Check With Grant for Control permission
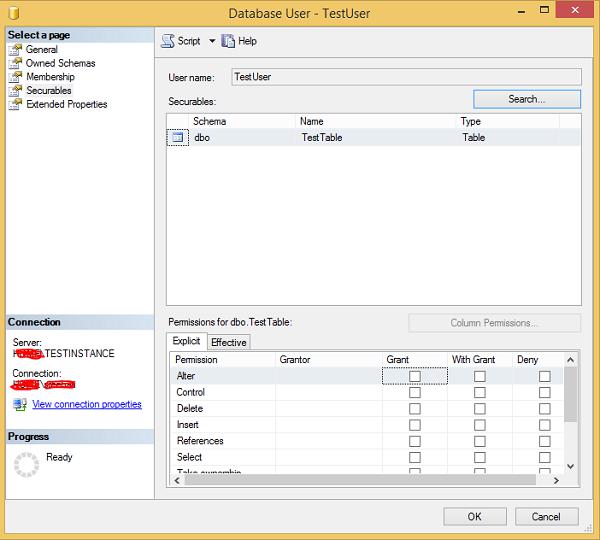 point(480,392)
